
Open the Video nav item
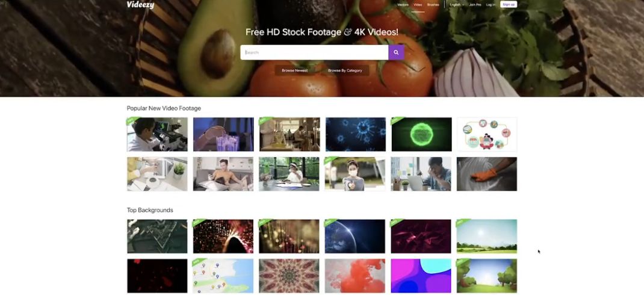point(418,5)
